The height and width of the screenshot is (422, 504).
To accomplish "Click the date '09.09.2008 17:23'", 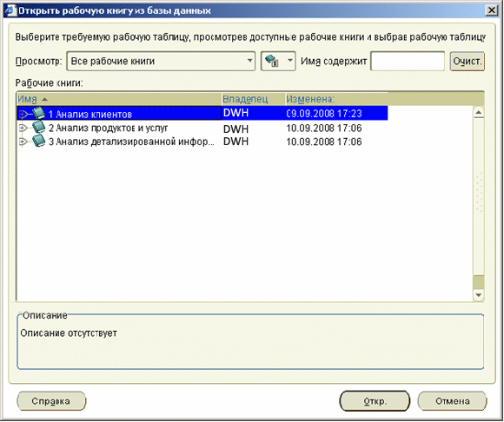I will [x=324, y=114].
